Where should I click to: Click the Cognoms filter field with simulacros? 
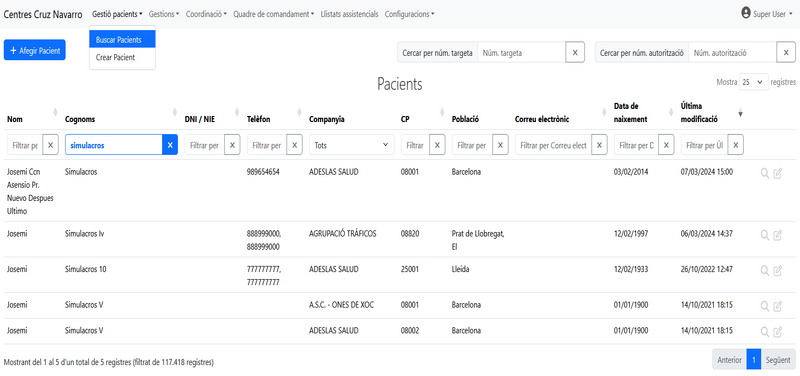114,145
